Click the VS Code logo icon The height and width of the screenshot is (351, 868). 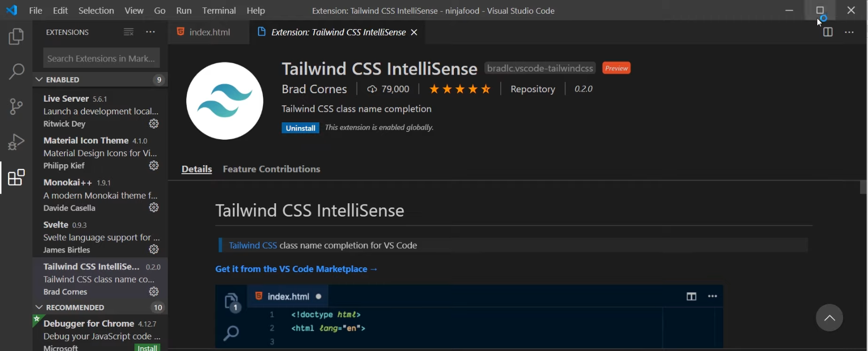(x=12, y=10)
